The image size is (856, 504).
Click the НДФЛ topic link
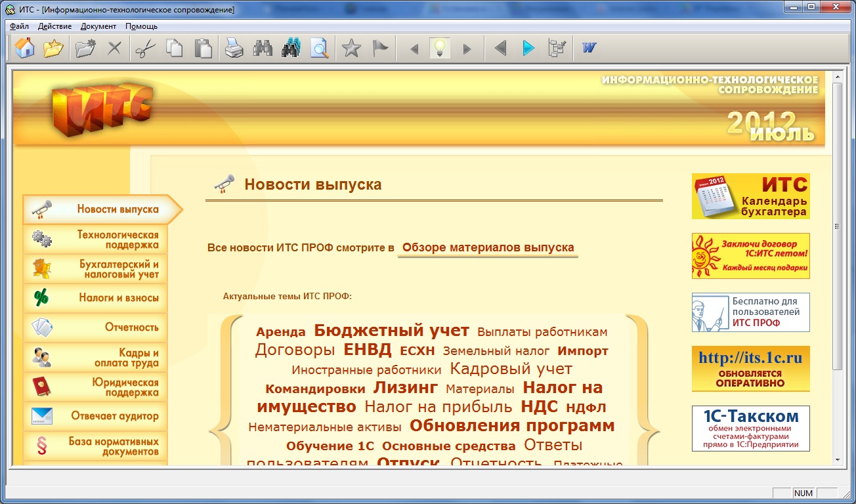pos(586,408)
